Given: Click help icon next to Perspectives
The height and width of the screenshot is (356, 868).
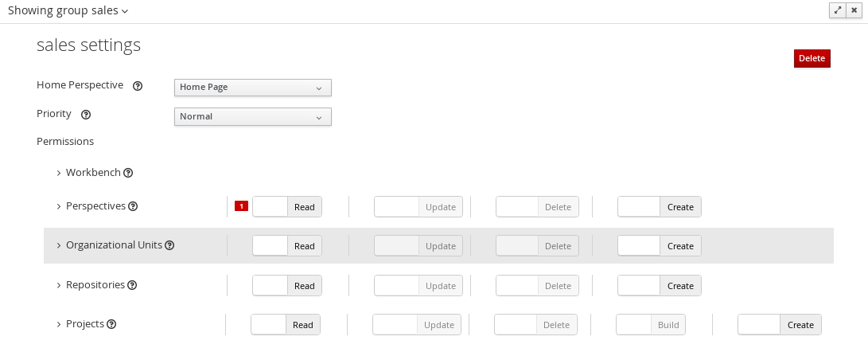Looking at the screenshot, I should [x=133, y=206].
